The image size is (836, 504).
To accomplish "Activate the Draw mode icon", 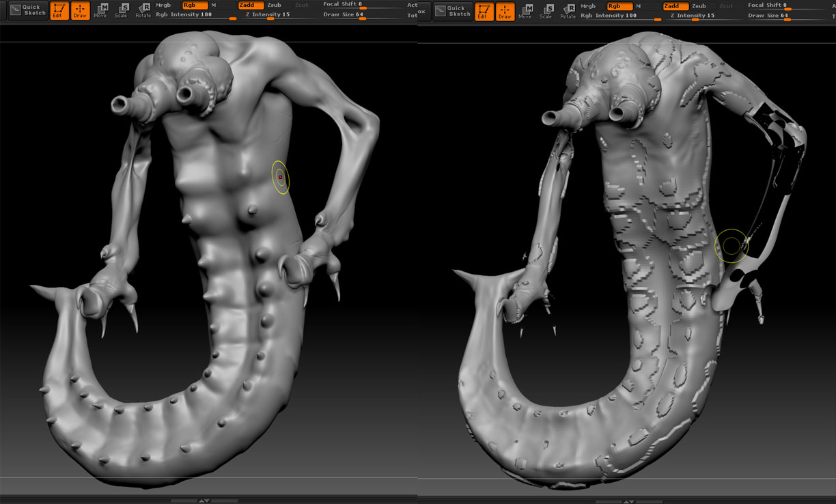I will coord(80,12).
